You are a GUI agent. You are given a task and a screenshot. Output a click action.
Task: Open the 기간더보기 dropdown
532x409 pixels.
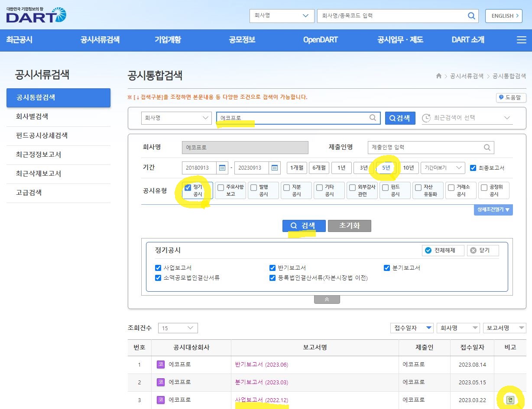coord(443,168)
